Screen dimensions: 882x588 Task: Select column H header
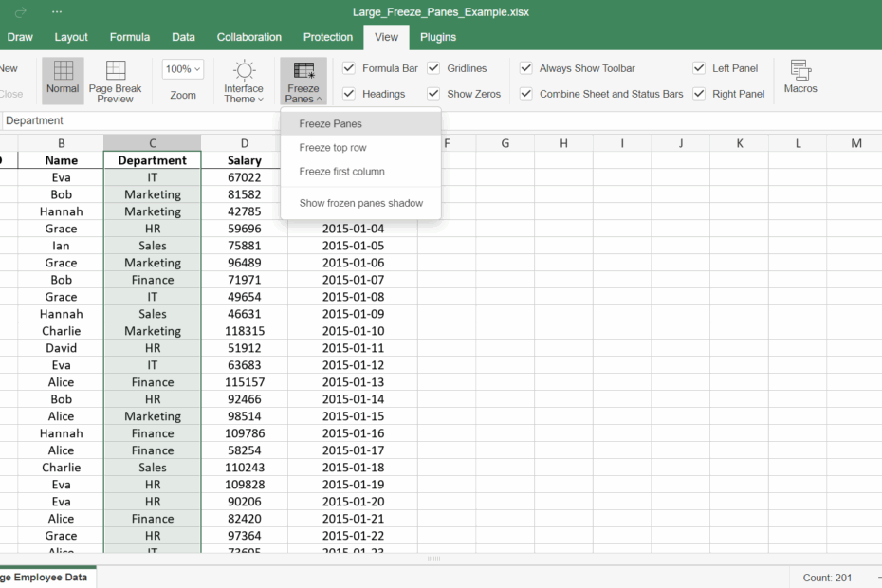(563, 143)
